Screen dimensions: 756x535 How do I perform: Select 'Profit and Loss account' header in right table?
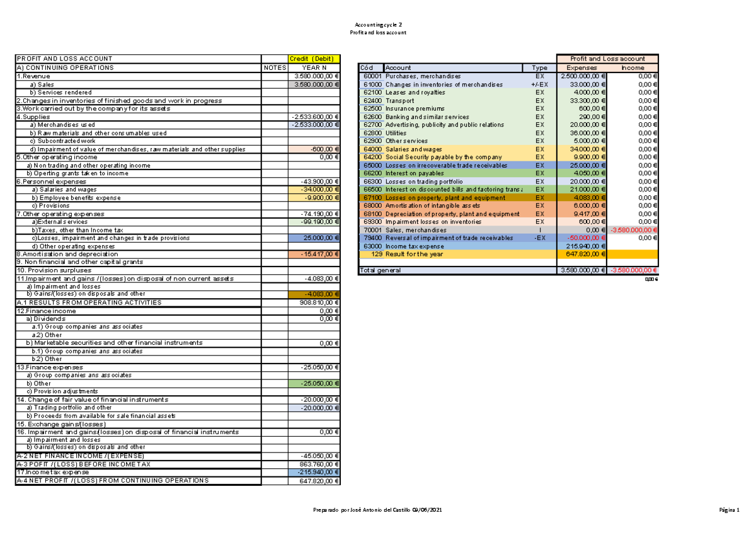tap(607, 59)
